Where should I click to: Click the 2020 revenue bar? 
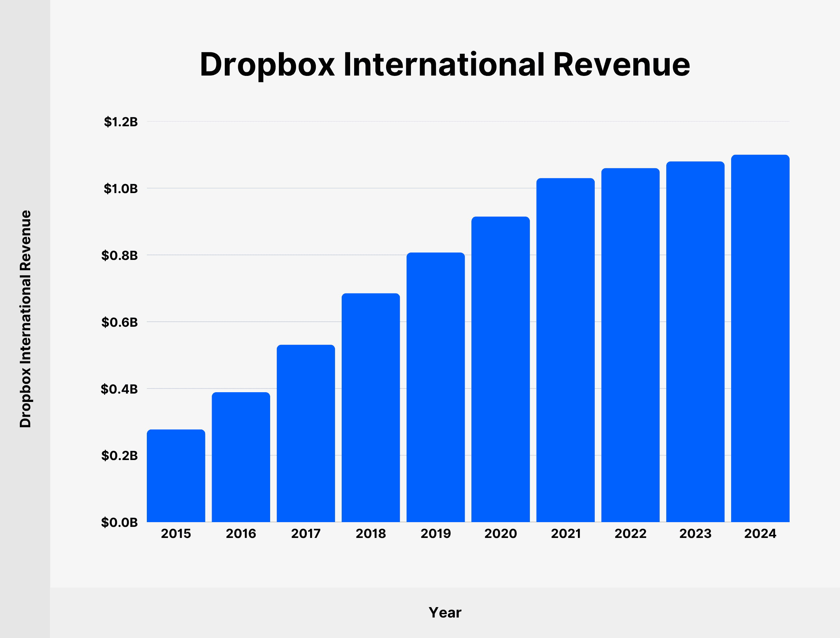(x=501, y=369)
